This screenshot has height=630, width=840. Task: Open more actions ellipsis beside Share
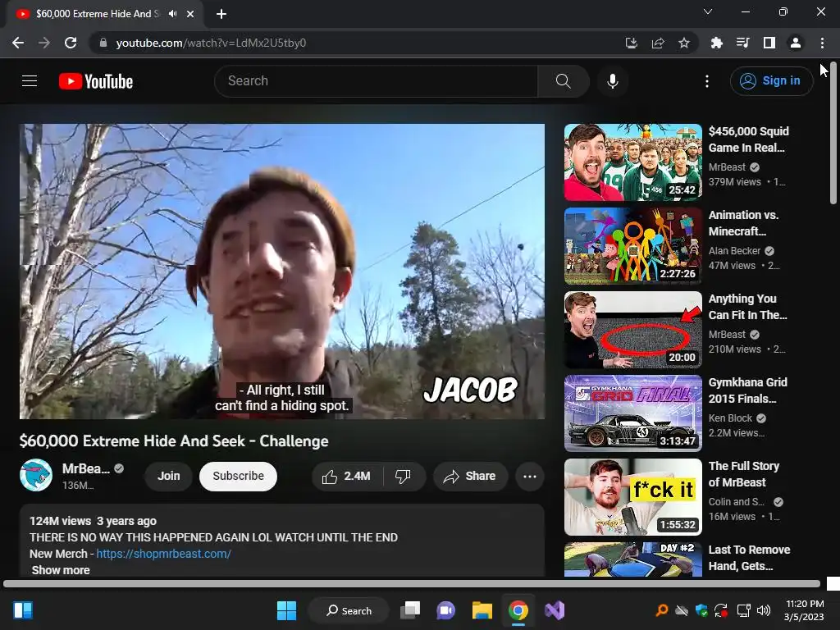[530, 476]
